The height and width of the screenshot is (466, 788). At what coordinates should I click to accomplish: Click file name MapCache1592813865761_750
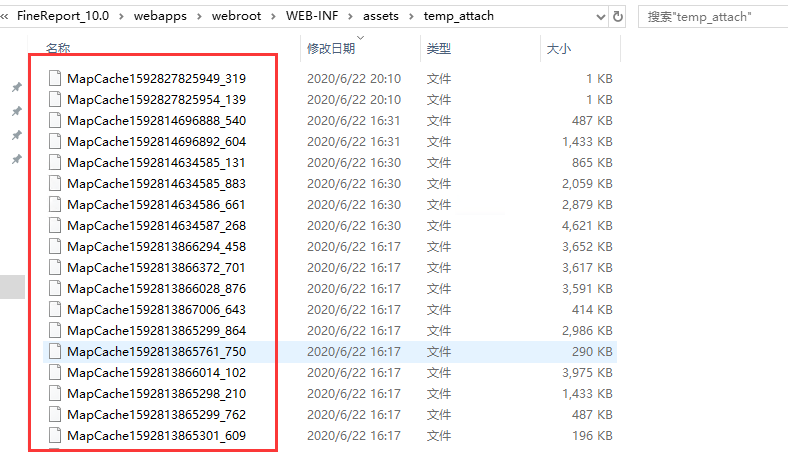coord(156,351)
